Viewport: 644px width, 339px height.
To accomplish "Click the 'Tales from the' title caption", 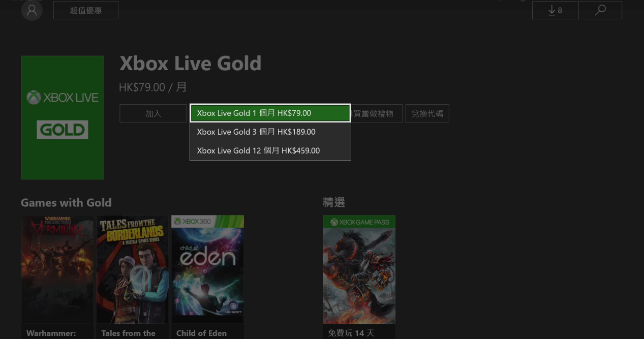I will point(129,333).
